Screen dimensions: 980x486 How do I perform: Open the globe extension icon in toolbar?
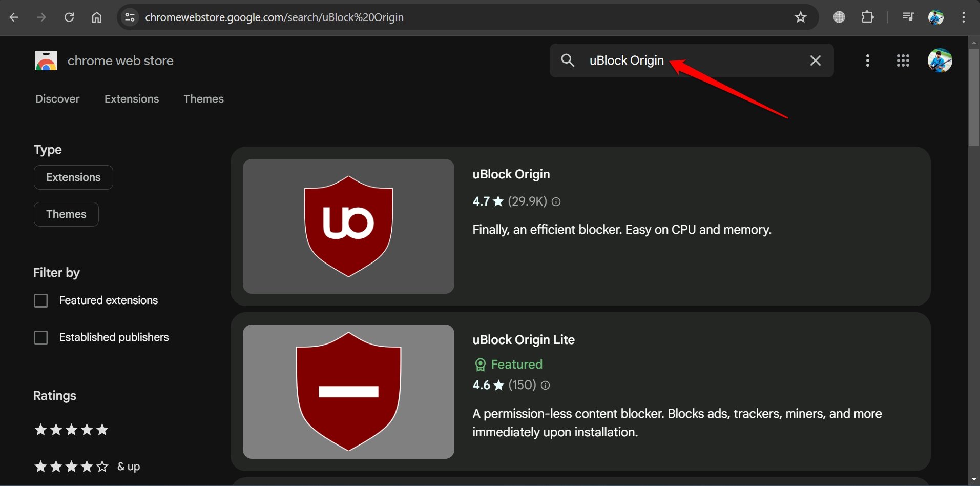click(x=839, y=17)
